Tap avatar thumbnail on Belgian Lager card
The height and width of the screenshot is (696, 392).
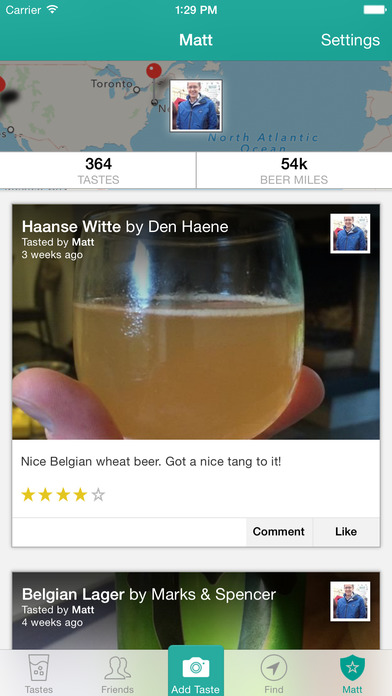350,601
